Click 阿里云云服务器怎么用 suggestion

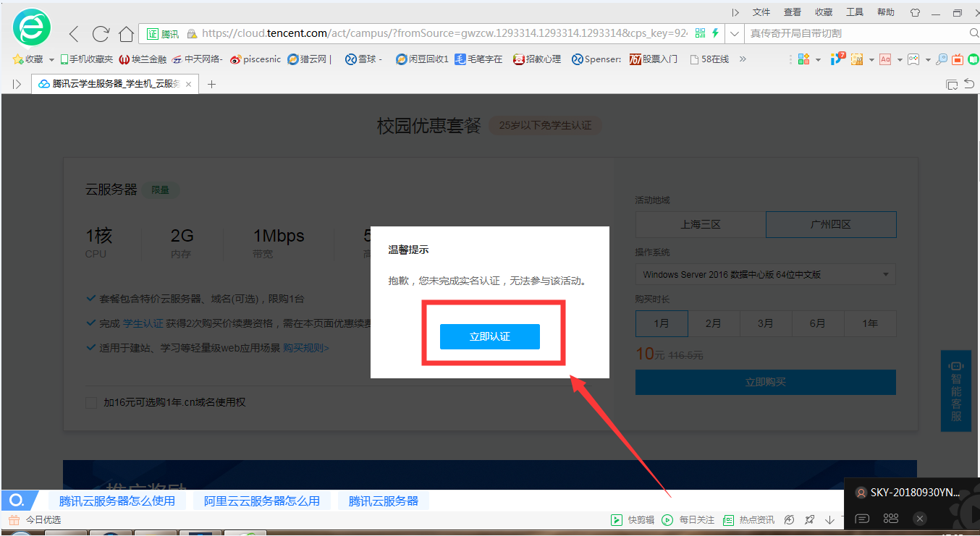pyautogui.click(x=262, y=501)
